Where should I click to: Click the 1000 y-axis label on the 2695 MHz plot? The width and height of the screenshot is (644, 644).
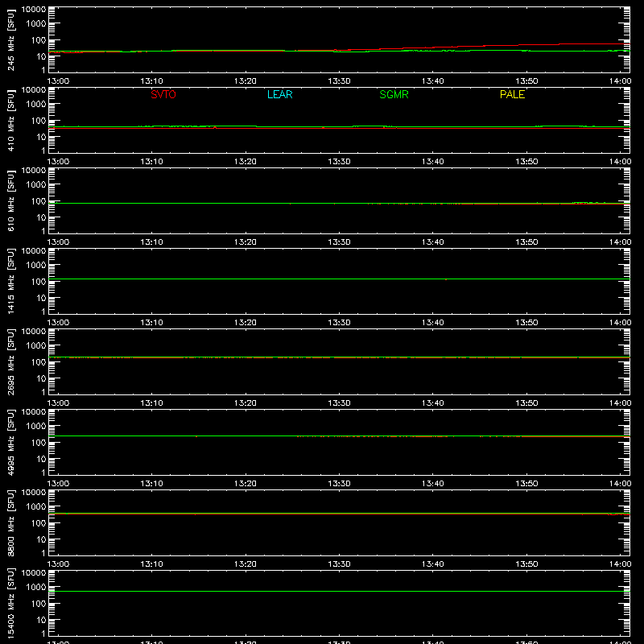click(36, 346)
